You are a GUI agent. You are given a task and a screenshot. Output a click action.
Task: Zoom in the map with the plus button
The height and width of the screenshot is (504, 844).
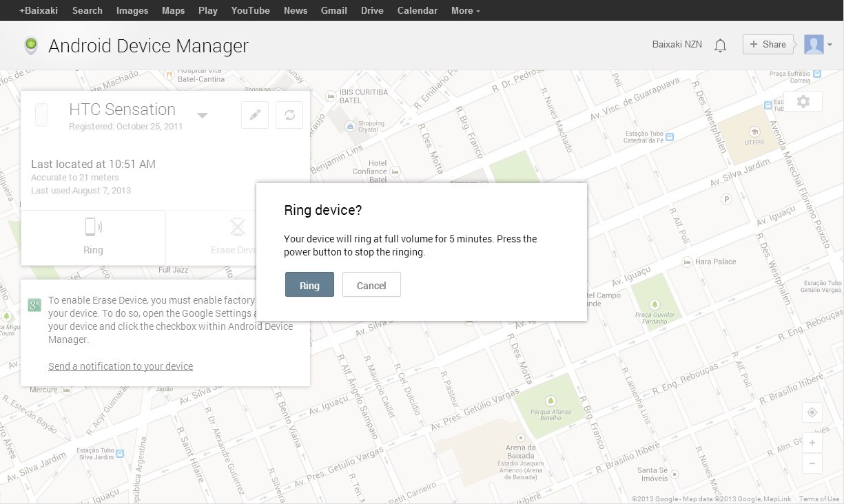click(812, 443)
